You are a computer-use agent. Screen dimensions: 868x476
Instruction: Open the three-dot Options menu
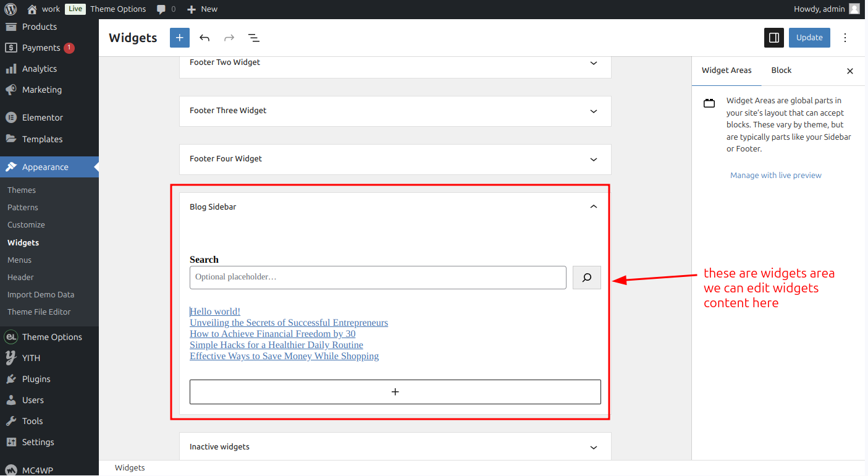845,38
